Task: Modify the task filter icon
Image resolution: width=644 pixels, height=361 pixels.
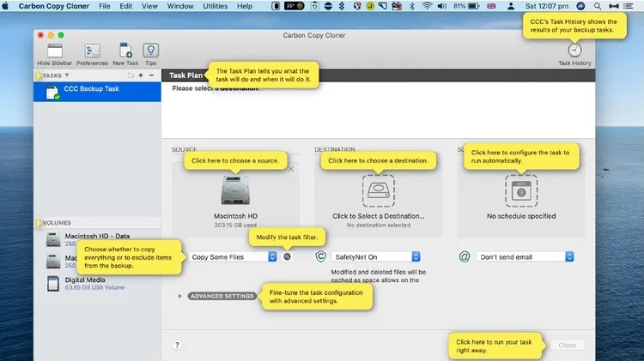Action: click(x=287, y=256)
